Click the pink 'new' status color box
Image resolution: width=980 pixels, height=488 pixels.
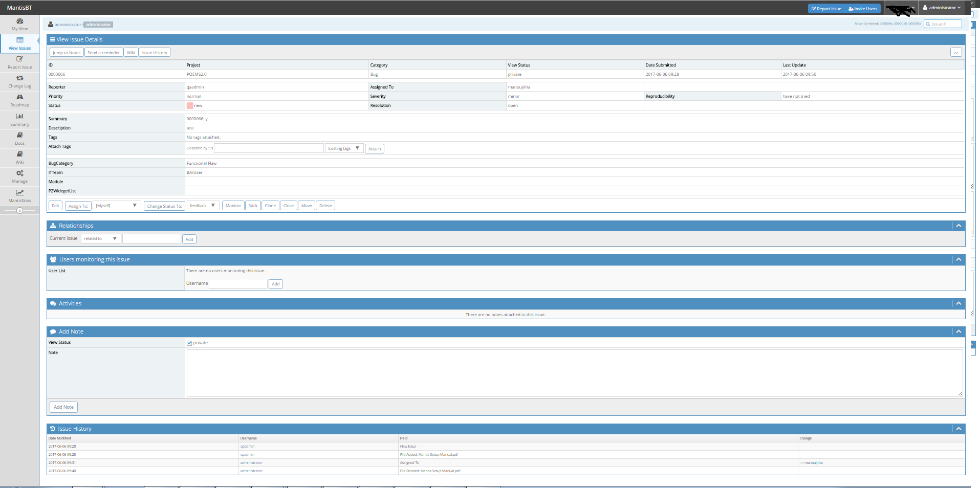pos(190,106)
